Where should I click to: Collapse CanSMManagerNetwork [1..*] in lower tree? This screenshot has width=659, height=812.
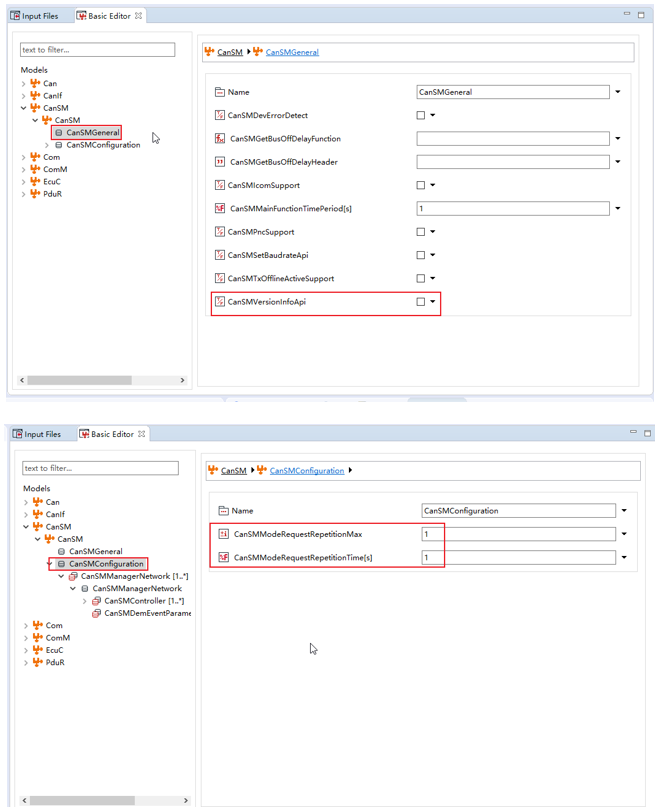pyautogui.click(x=61, y=576)
